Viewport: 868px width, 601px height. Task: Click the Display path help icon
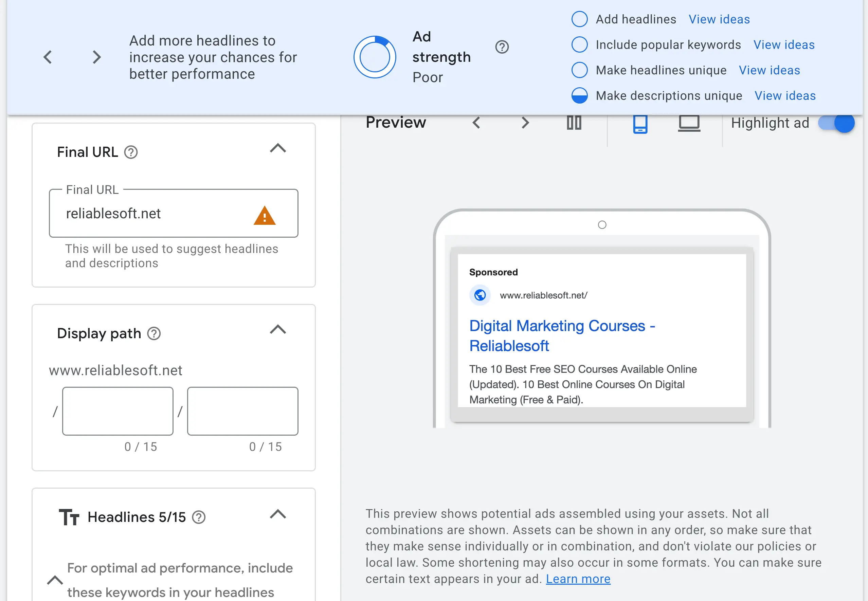(153, 334)
